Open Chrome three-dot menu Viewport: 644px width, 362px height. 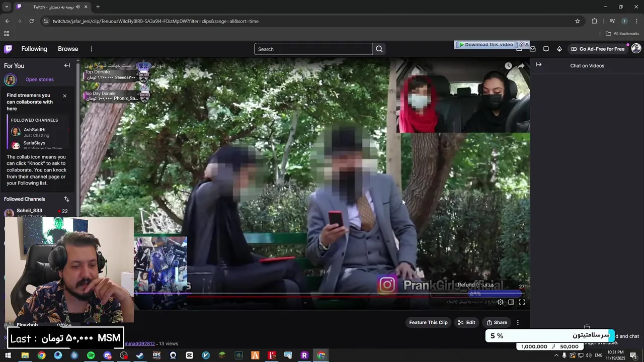[636, 21]
